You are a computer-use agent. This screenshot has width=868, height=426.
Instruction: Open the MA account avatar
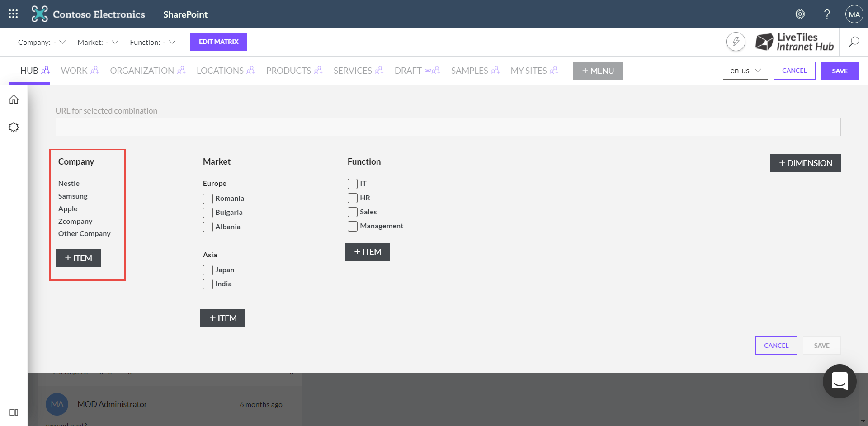pyautogui.click(x=854, y=14)
